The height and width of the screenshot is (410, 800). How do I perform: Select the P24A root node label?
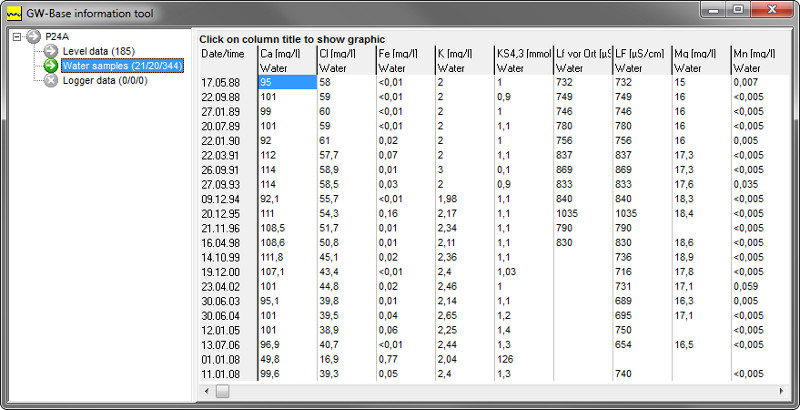click(58, 37)
